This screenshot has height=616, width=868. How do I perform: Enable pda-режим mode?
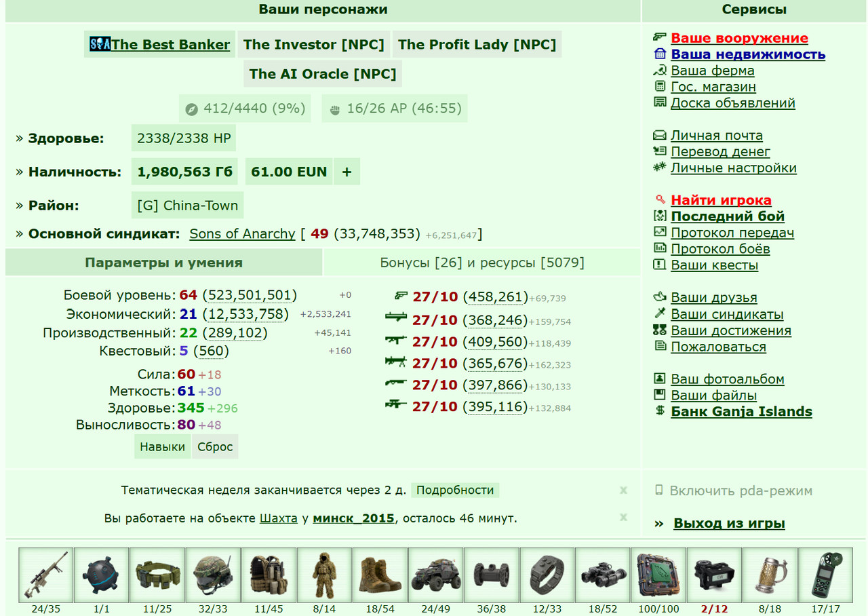tap(741, 490)
